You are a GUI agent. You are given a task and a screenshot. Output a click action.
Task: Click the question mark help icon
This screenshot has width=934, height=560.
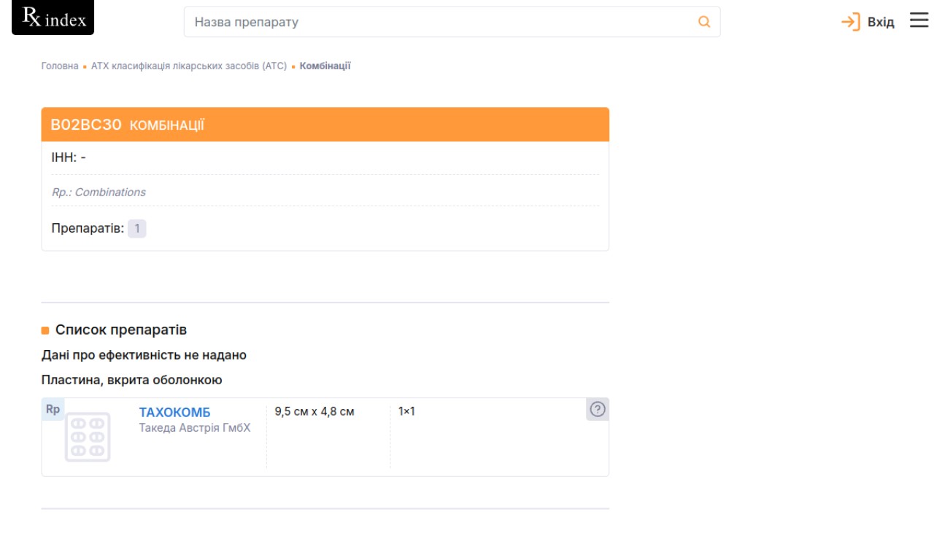click(598, 410)
